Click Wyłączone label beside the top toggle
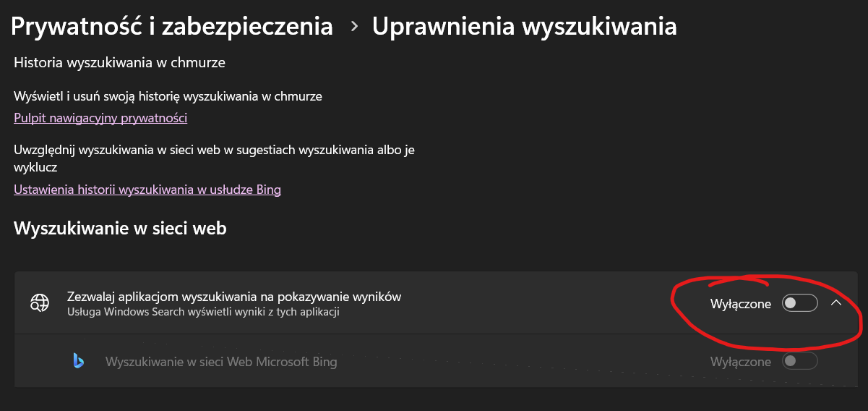The width and height of the screenshot is (868, 411). [x=740, y=304]
